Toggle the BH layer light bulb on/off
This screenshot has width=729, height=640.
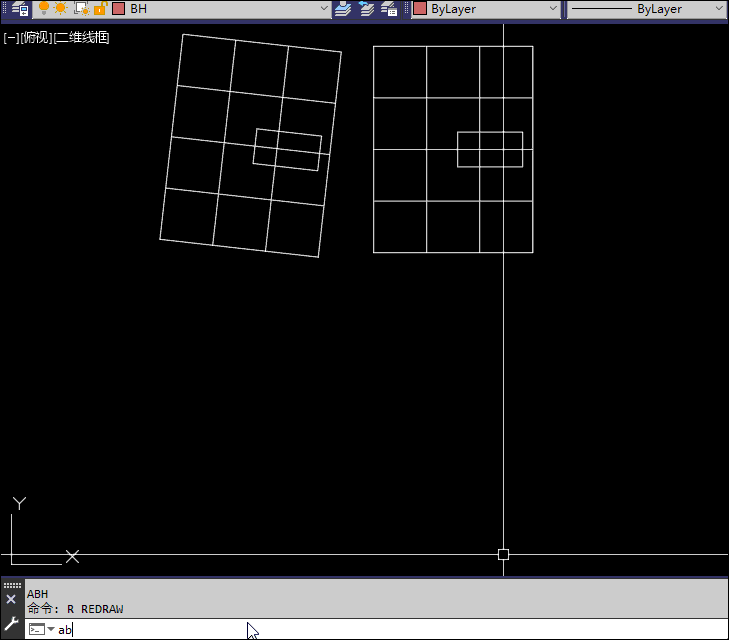click(44, 9)
